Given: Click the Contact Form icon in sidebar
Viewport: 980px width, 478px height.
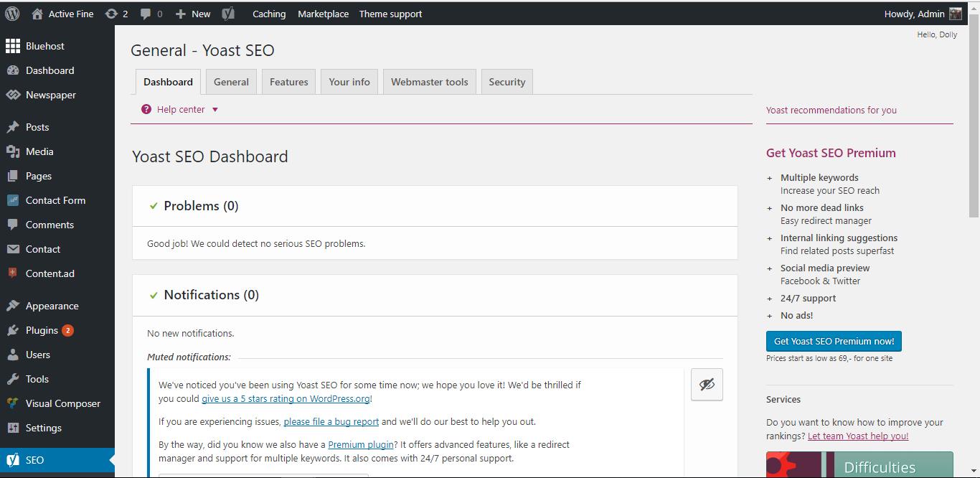Looking at the screenshot, I should [12, 200].
